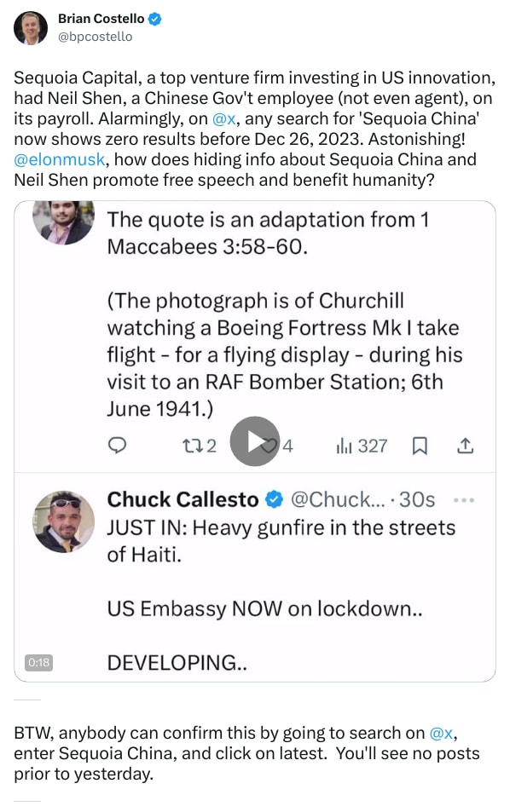Screen dimensions: 510x812
Task: Share the embedded tweet
Action: coord(466,445)
